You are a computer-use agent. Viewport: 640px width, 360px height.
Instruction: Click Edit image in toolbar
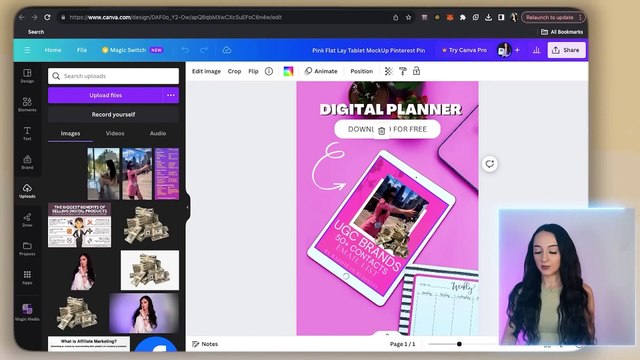point(206,71)
